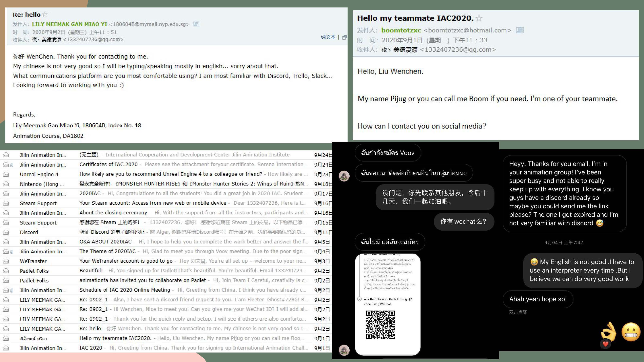Open the MONSTER HUNTER RISE email from Nintendo

tap(192, 184)
